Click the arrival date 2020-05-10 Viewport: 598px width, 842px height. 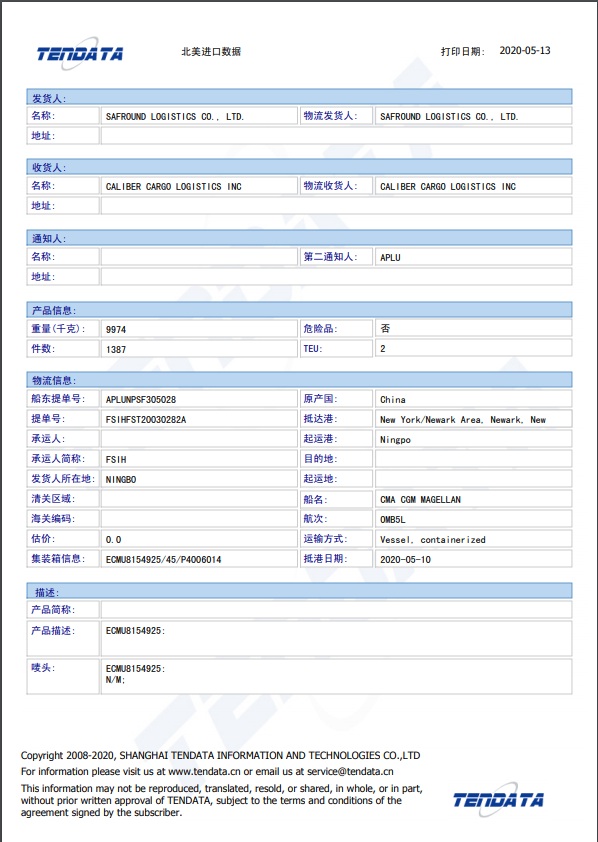[405, 560]
